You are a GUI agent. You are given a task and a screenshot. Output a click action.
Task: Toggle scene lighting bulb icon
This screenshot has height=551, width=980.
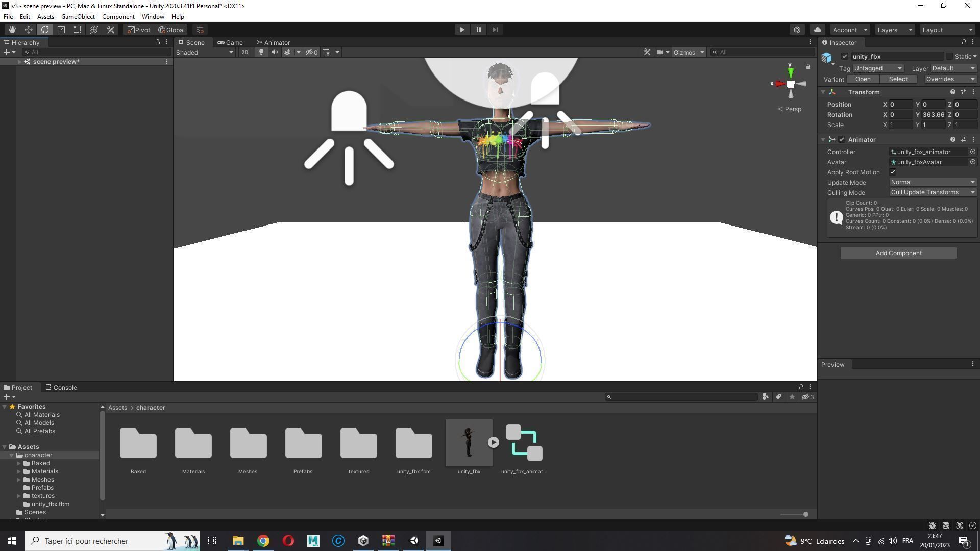pos(261,52)
